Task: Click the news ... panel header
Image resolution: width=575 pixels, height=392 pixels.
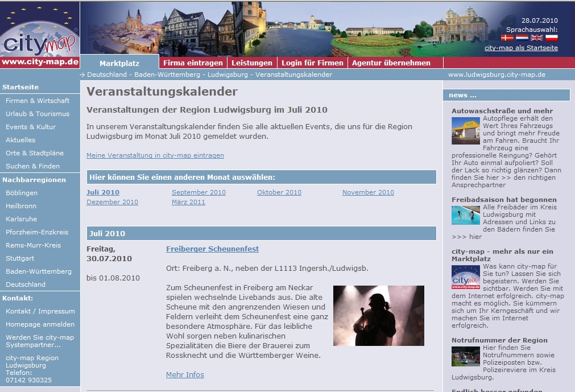Action: [x=506, y=96]
